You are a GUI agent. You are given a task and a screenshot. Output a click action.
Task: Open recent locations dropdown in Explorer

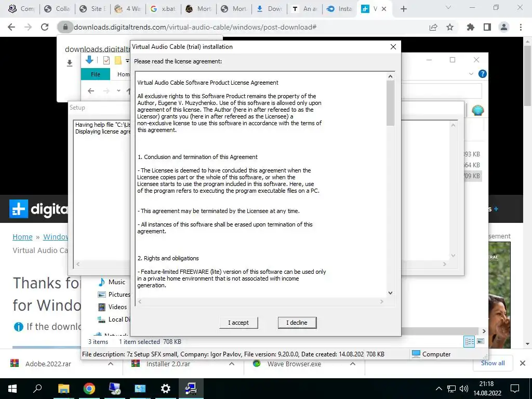click(x=118, y=90)
